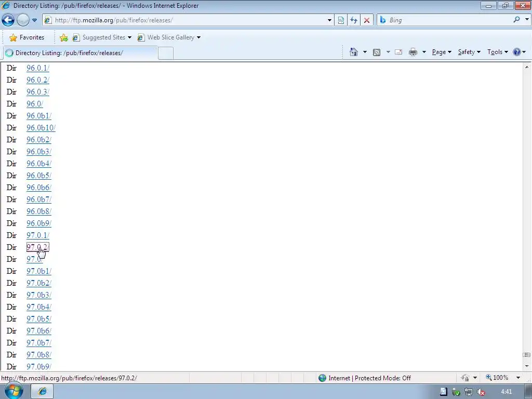Open the 97.0b4/ directory link
The height and width of the screenshot is (399, 532).
pyautogui.click(x=38, y=307)
